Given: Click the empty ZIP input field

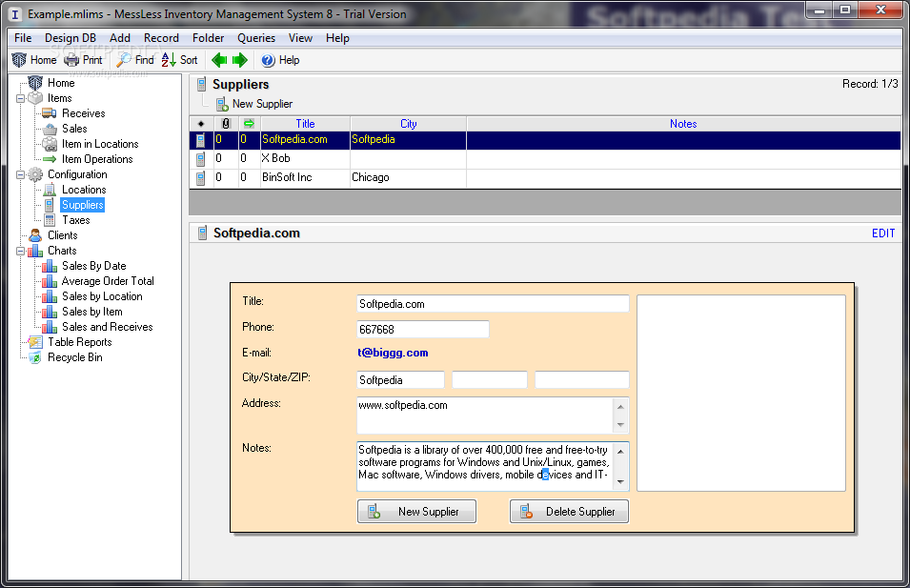Looking at the screenshot, I should (x=582, y=379).
